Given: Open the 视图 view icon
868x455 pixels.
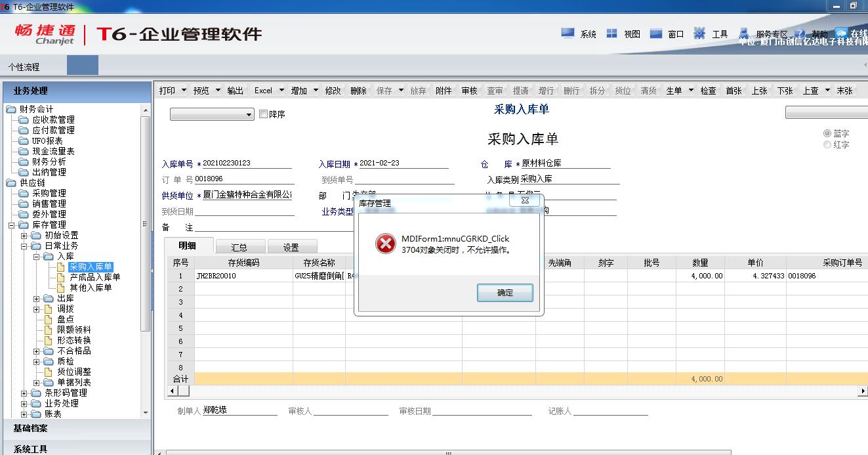Looking at the screenshot, I should pos(611,33).
